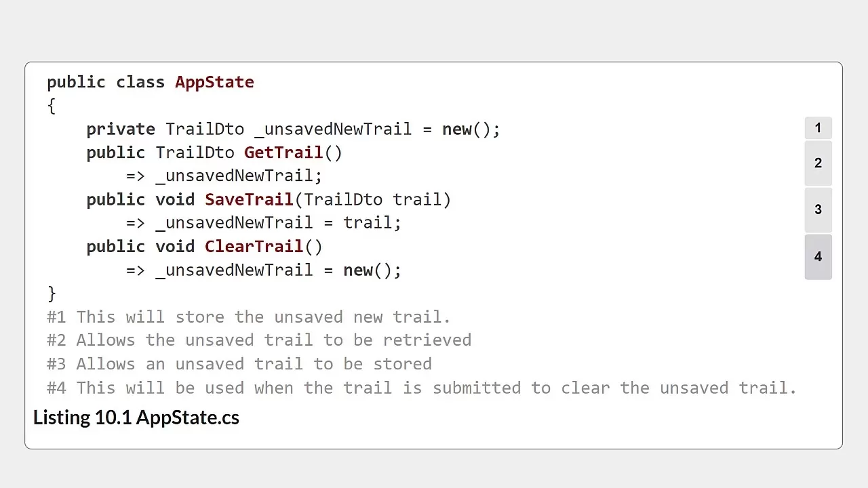Click the GetTrail method name
Viewport: 868px width, 488px height.
point(284,152)
